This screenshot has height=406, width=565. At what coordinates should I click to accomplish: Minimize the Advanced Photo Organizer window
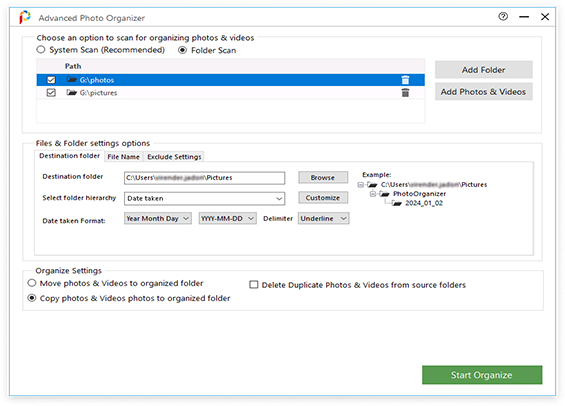(524, 17)
